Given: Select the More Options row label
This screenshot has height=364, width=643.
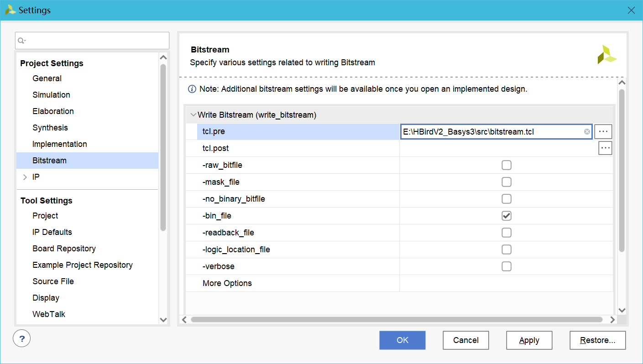Looking at the screenshot, I should (x=227, y=283).
